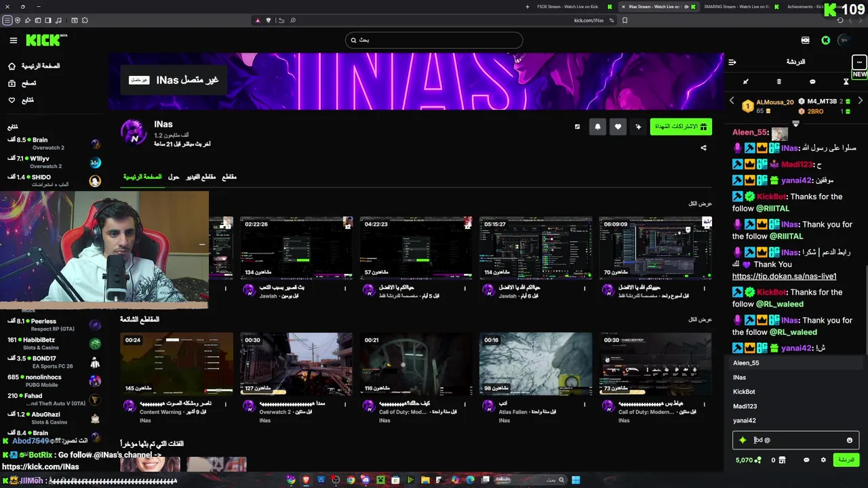Click the Brave Rewards triangle icon
The image size is (868, 488).
click(257, 20)
